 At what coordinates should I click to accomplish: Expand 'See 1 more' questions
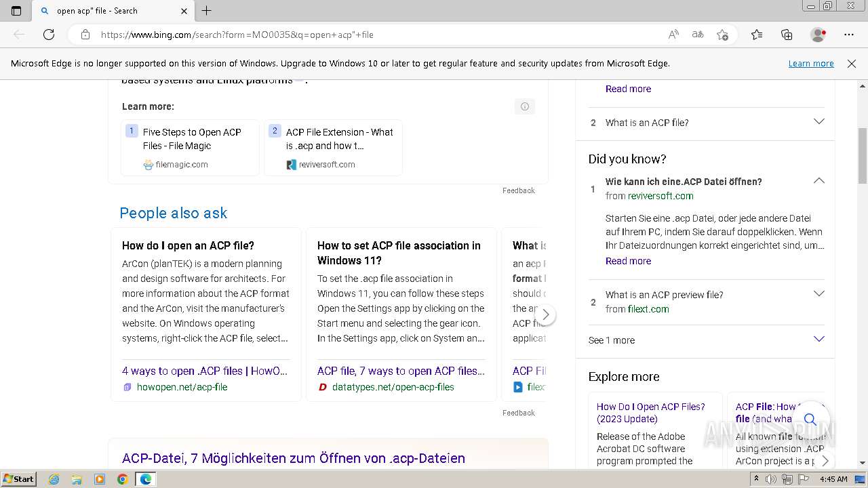coord(707,340)
